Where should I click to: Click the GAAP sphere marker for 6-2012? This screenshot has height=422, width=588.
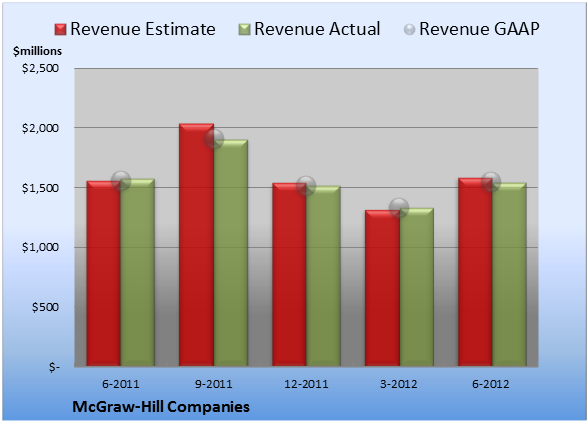[491, 182]
